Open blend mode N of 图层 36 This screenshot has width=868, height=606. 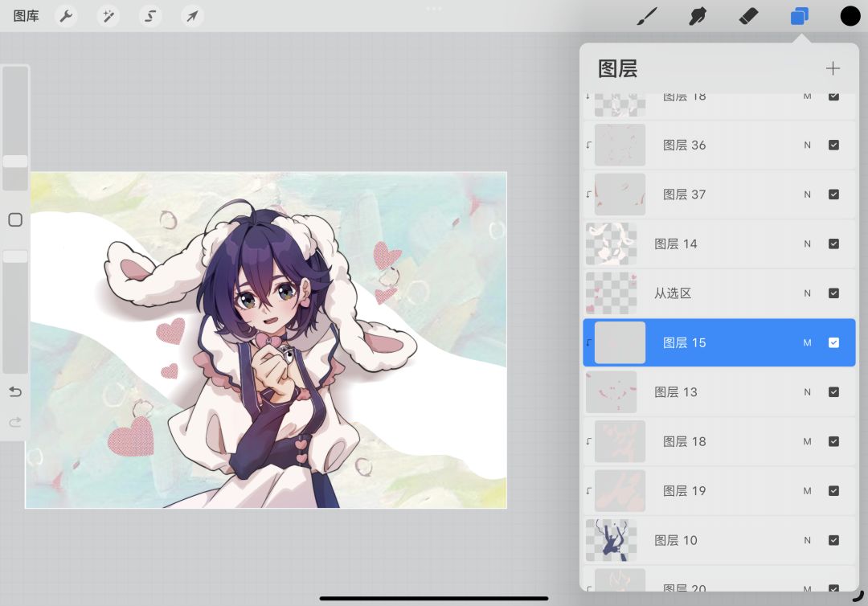pos(807,145)
